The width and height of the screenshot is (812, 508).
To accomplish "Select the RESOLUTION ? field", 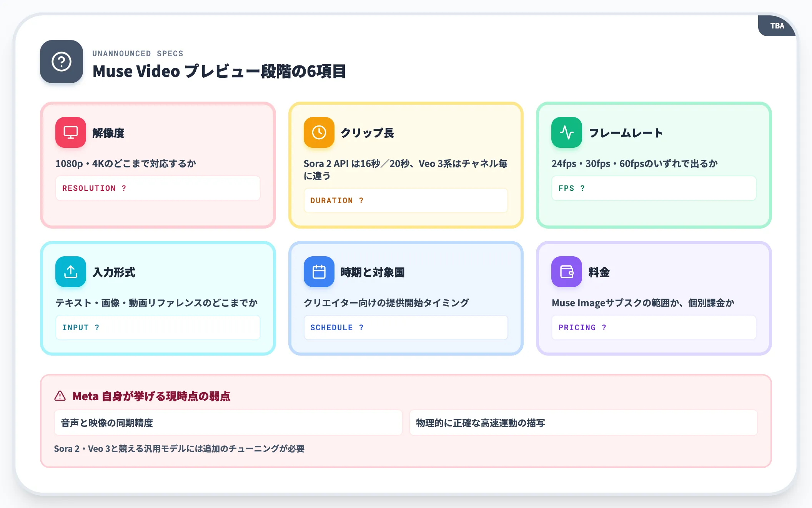I will point(158,188).
